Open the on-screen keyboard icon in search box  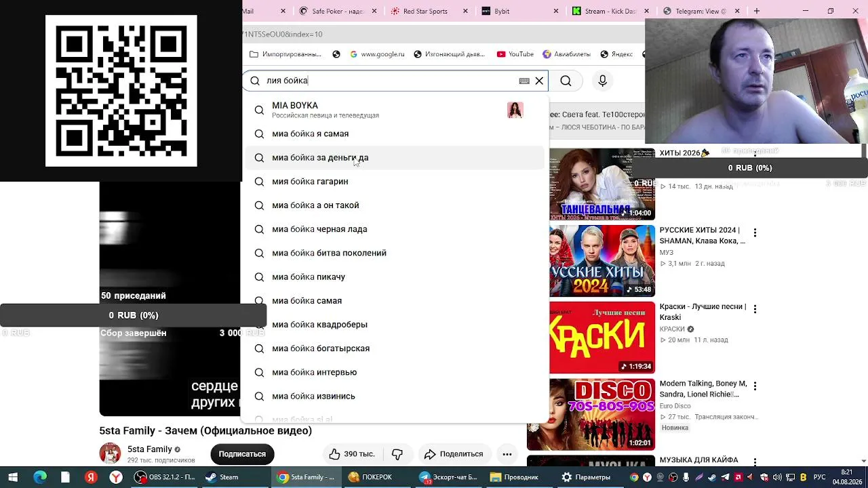(524, 81)
